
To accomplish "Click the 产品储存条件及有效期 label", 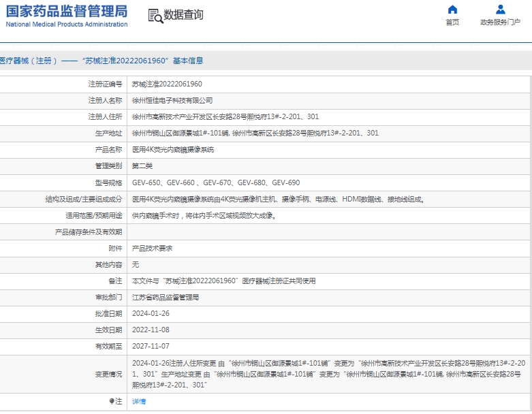I will click(89, 232).
